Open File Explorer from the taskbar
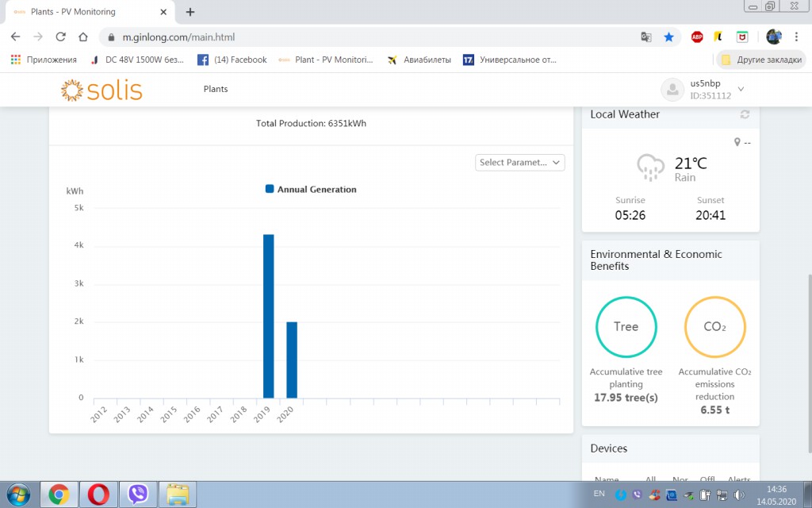This screenshot has height=508, width=812. click(178, 494)
